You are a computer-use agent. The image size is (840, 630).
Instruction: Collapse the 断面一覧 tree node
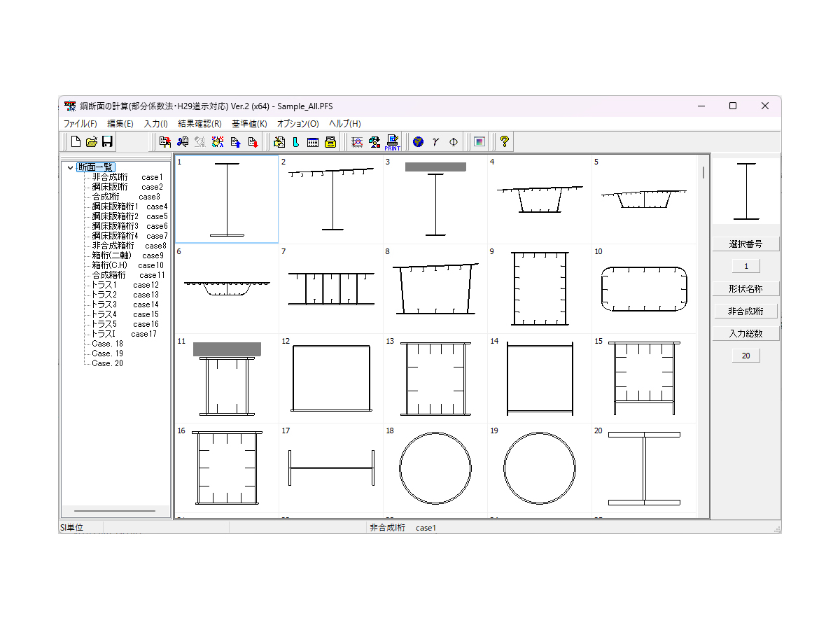[x=70, y=168]
